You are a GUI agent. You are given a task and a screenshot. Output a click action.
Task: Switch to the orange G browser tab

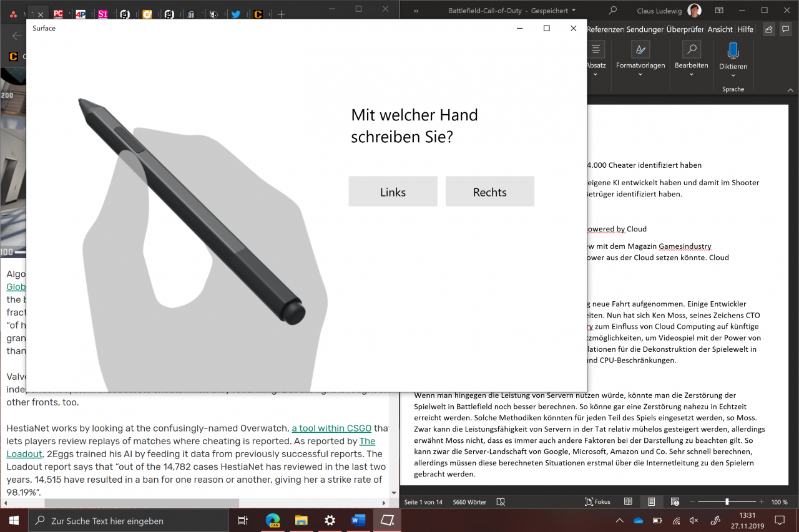147,14
